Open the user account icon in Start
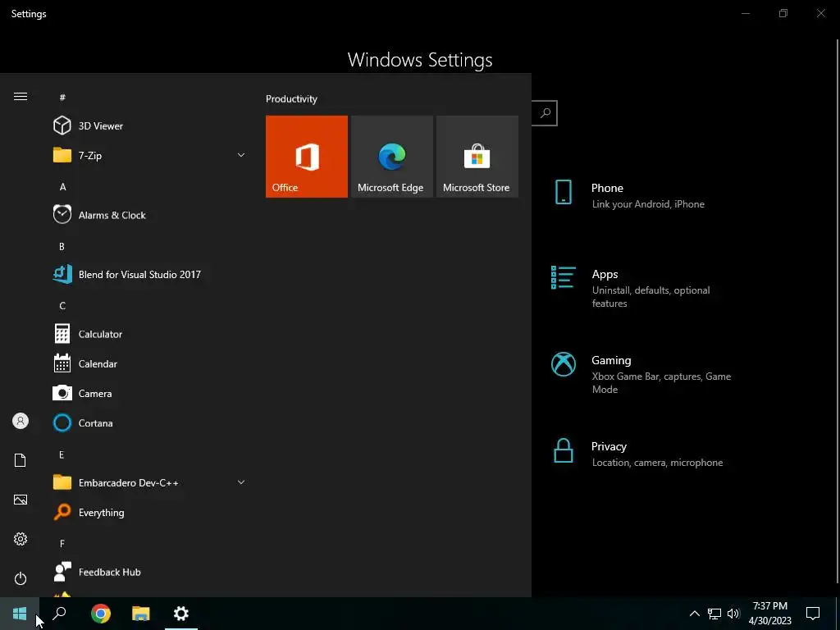The image size is (840, 630). pyautogui.click(x=21, y=421)
